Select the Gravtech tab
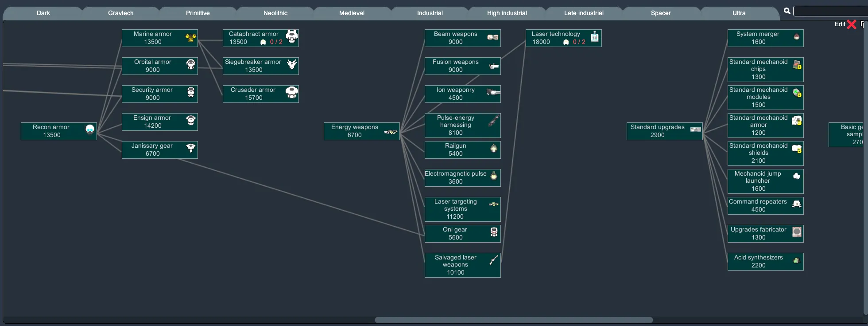Viewport: 868px width, 326px height. pyautogui.click(x=120, y=13)
